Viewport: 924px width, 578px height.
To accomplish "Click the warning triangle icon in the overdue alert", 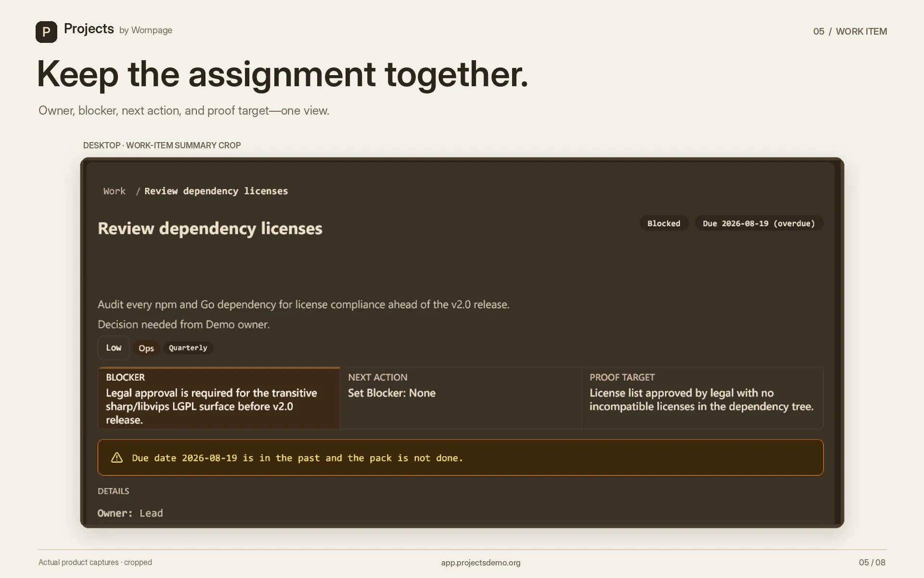I will (117, 458).
